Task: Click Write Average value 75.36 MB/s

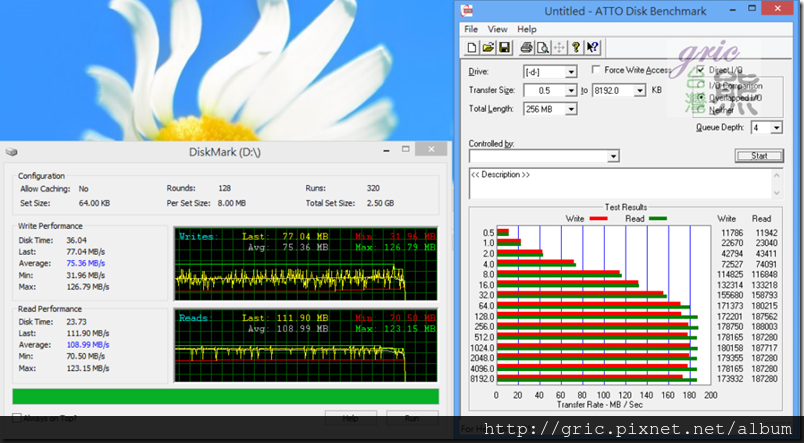Action: click(86, 263)
